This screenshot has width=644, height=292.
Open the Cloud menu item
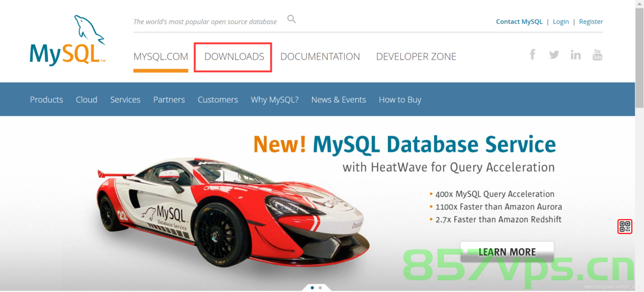coord(86,100)
